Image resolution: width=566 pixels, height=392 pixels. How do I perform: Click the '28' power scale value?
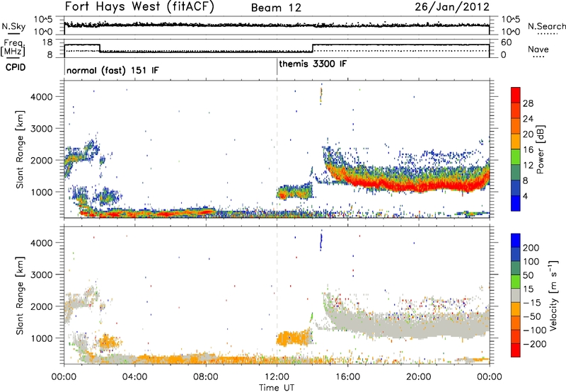(x=528, y=103)
